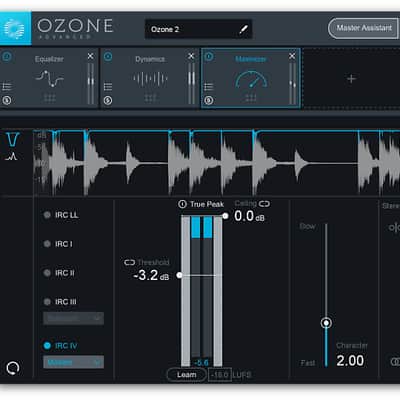This screenshot has height=400, width=400.
Task: Select the gain reduction trace view icon
Action: [x=12, y=139]
